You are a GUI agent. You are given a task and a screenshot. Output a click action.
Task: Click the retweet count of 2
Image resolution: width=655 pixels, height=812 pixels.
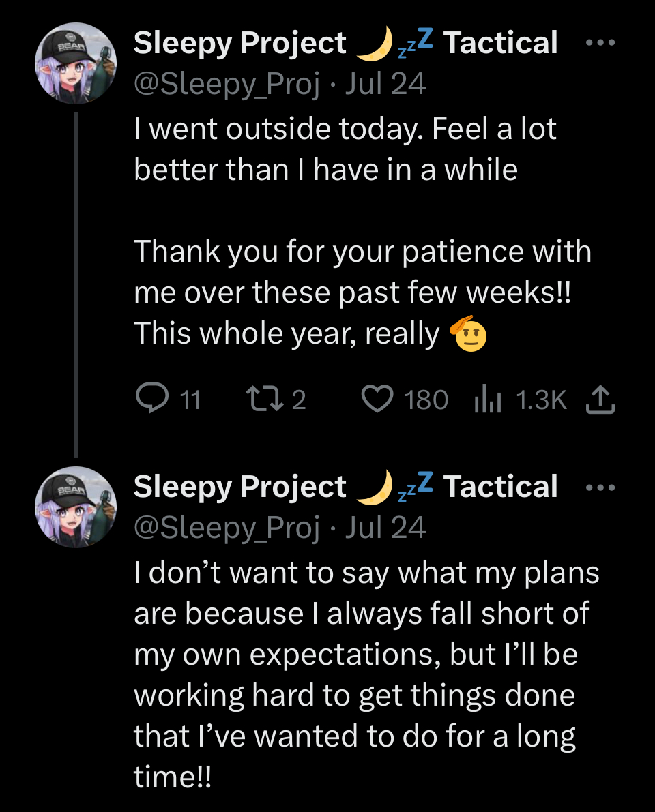(x=299, y=400)
